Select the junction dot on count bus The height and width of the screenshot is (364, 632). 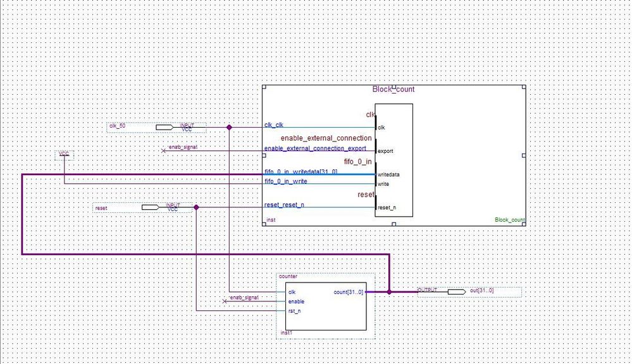point(389,292)
